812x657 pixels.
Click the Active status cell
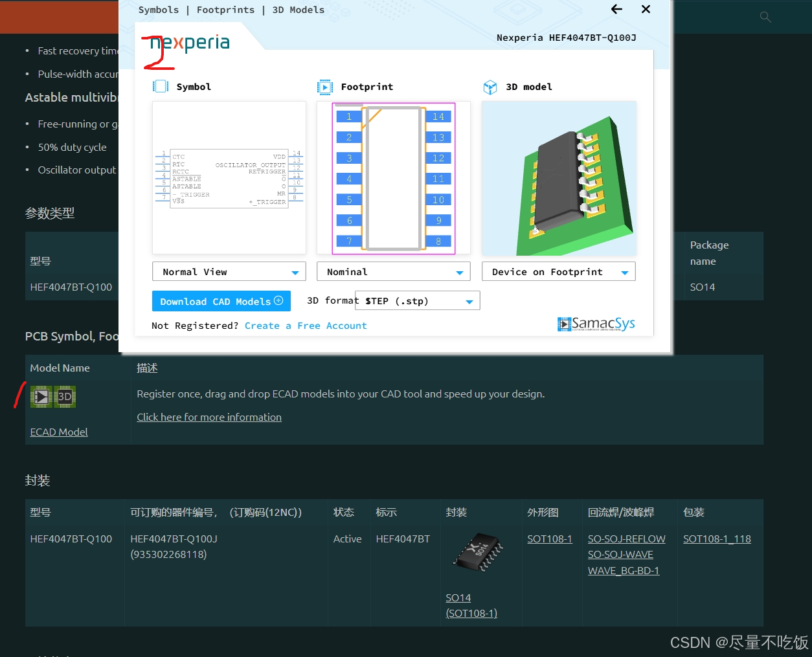pyautogui.click(x=347, y=539)
